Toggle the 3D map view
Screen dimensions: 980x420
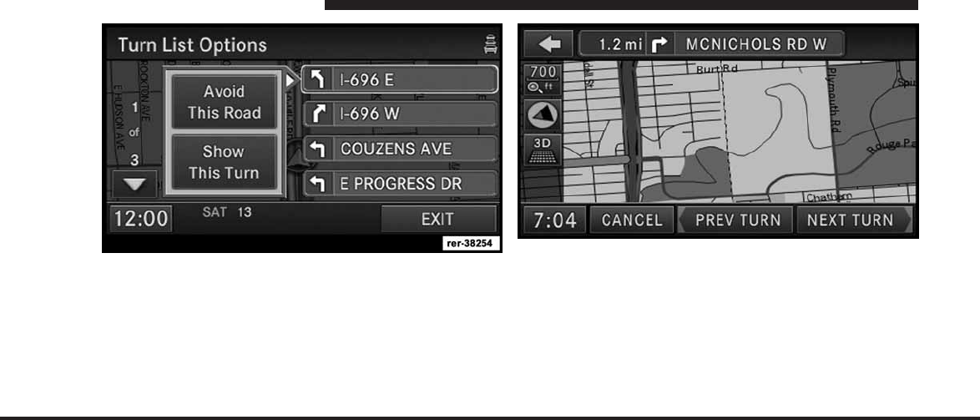coord(543,150)
